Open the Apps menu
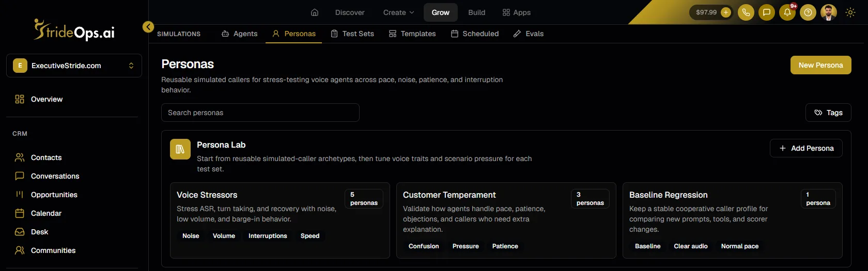This screenshot has height=271, width=868. [x=517, y=12]
